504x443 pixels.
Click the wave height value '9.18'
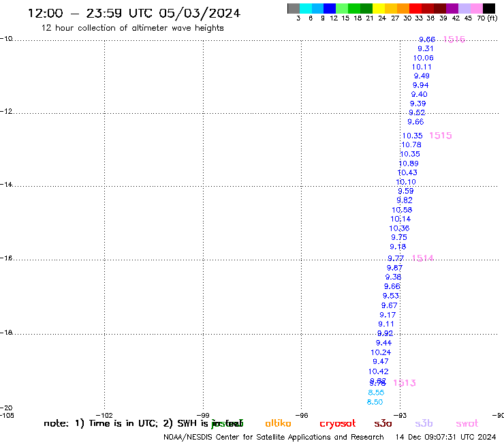tap(398, 247)
